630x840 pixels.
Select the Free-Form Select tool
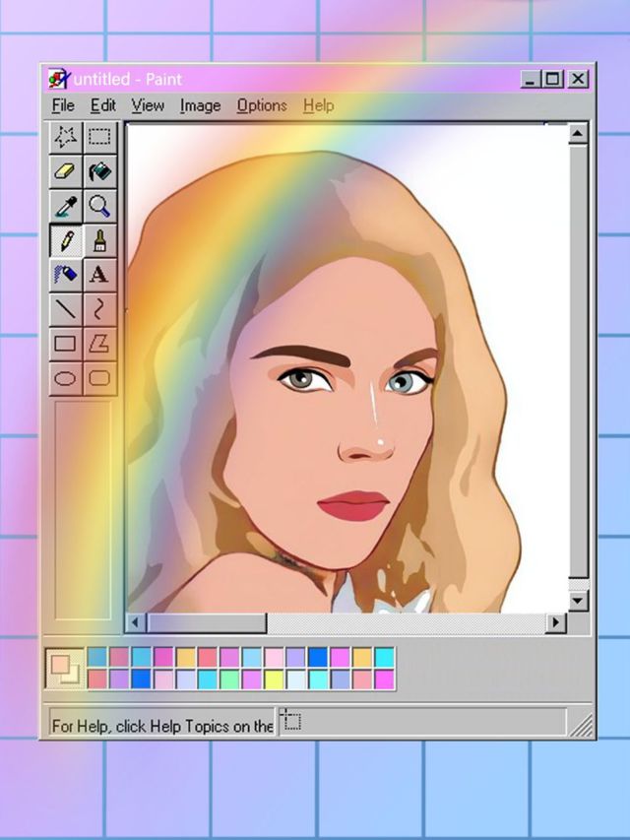tap(66, 137)
